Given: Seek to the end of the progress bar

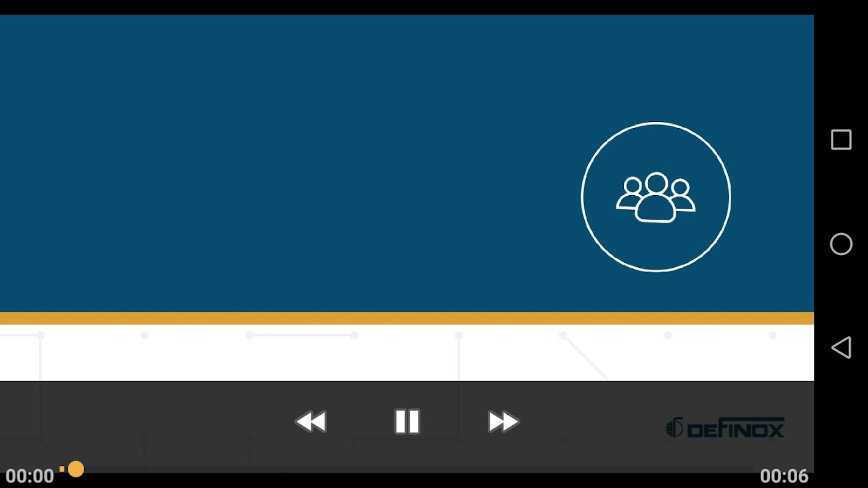Looking at the screenshot, I should [x=752, y=469].
